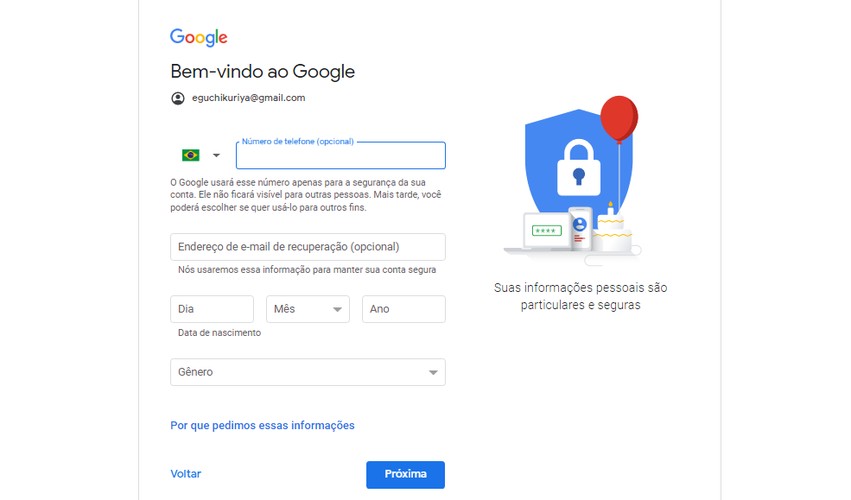Click the Dia birth day field
Viewport: 851px width, 500px height.
pos(212,309)
